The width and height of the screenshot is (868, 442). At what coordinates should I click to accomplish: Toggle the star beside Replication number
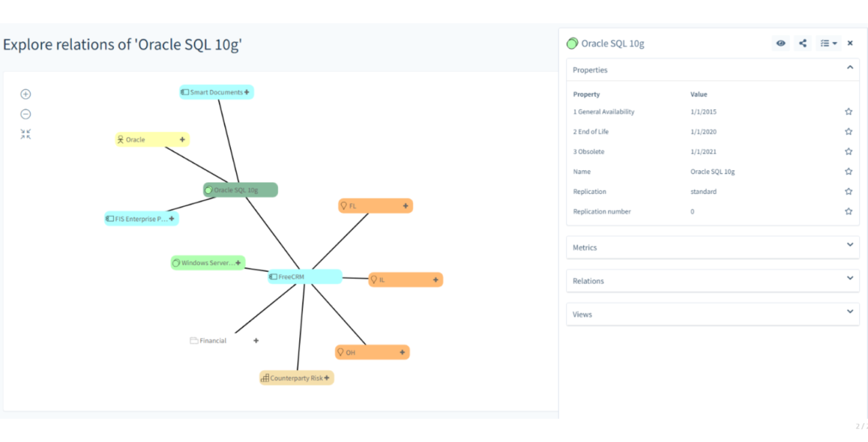[x=848, y=212]
